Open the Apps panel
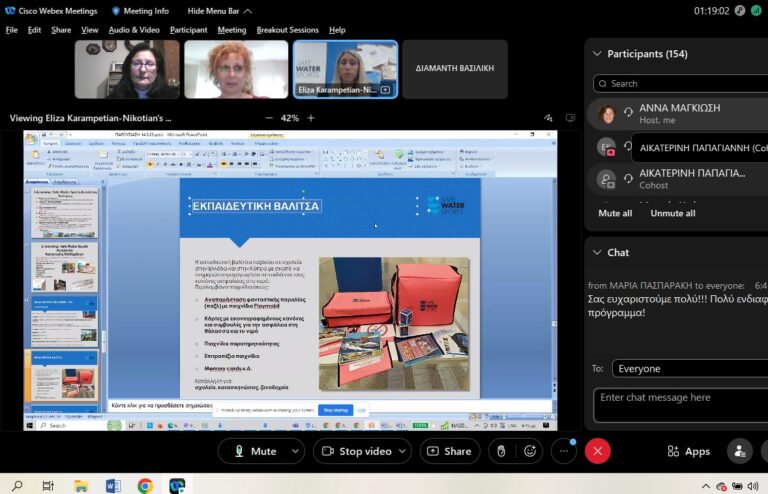Screen dimensions: 768x494 point(687,451)
